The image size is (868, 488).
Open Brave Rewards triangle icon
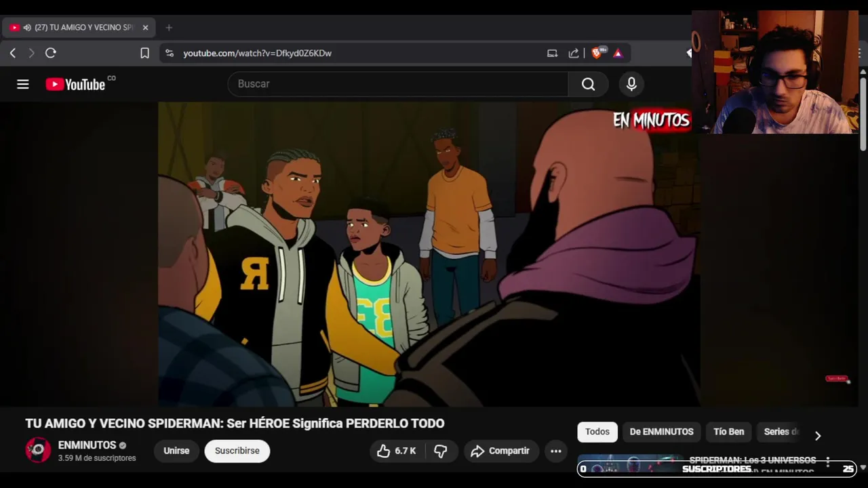point(618,53)
